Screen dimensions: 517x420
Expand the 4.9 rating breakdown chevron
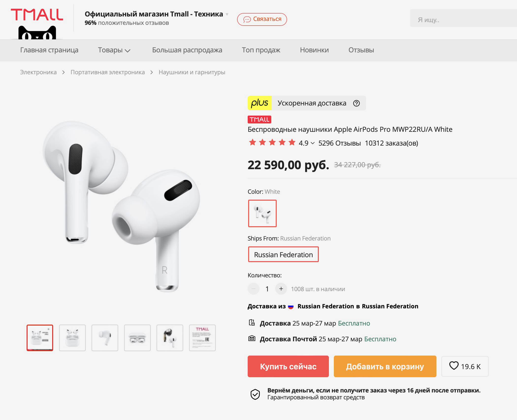click(x=313, y=143)
